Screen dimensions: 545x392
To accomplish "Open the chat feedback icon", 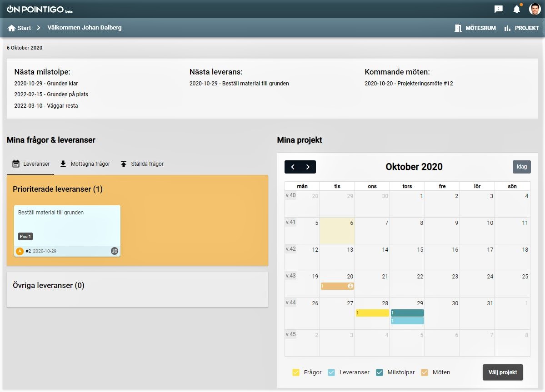I will click(x=499, y=9).
